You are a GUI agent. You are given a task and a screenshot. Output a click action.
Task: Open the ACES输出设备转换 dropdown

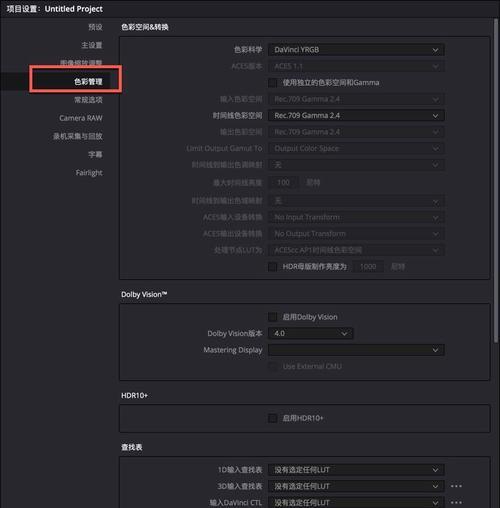356,234
